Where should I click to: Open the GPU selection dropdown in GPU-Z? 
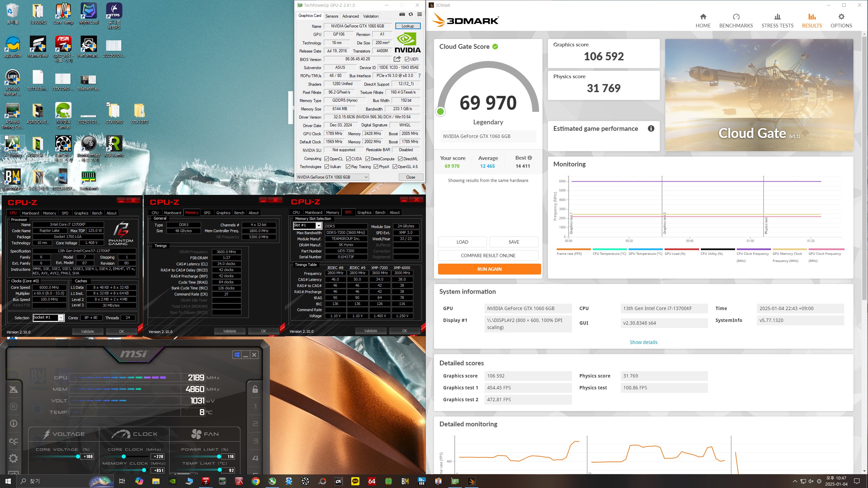click(332, 177)
